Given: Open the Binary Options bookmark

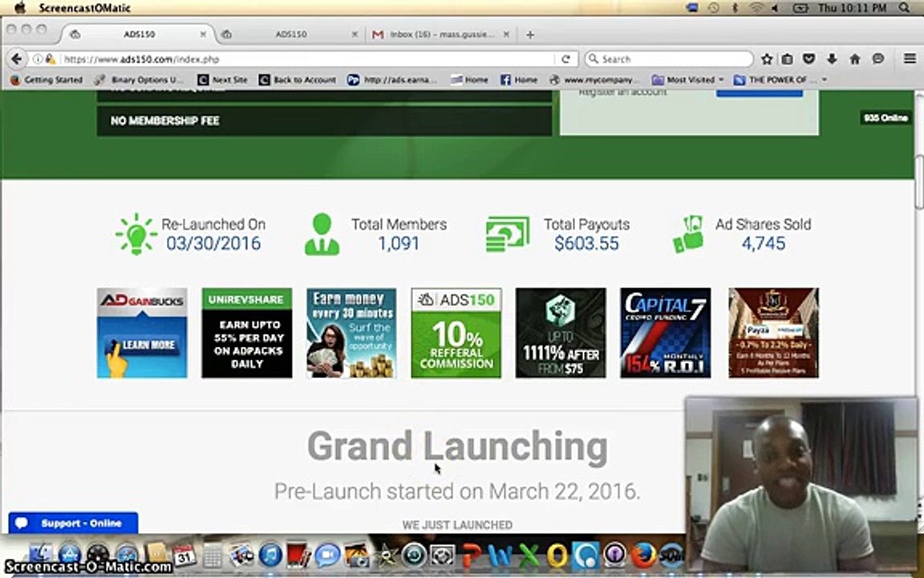Looking at the screenshot, I should (x=140, y=79).
